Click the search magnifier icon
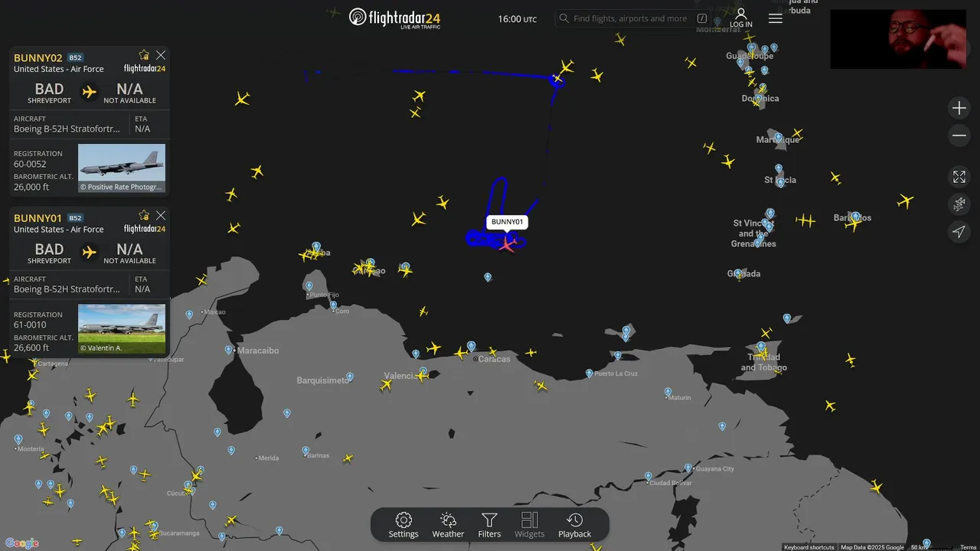The image size is (980, 551). (x=564, y=18)
